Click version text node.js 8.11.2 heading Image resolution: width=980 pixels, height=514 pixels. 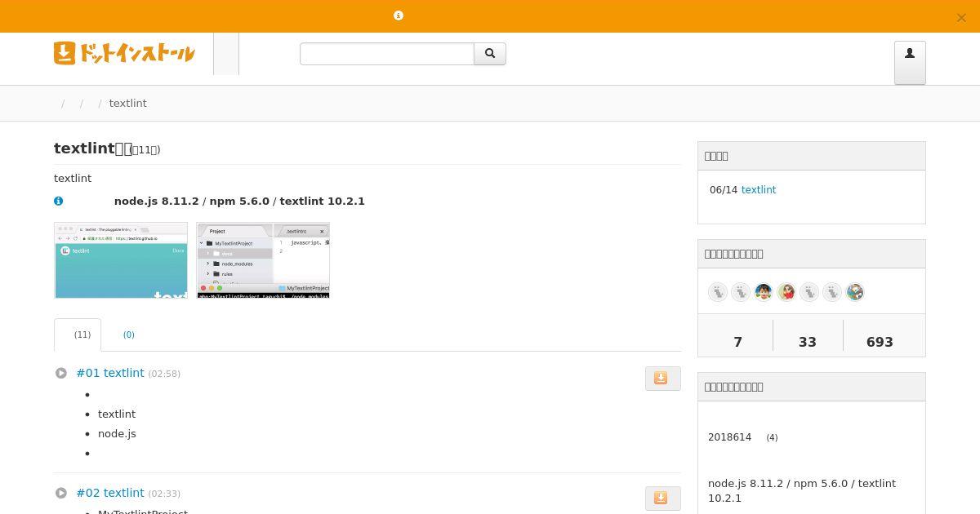(x=239, y=201)
